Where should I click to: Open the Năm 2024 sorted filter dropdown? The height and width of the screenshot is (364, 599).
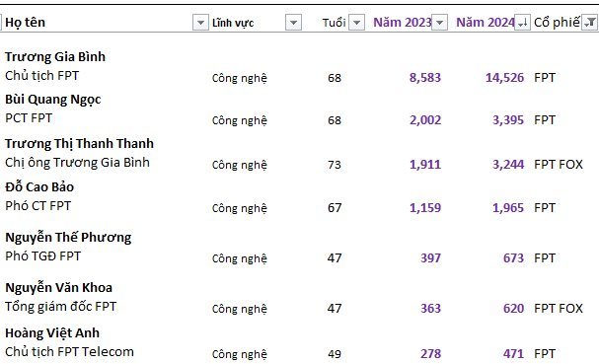coord(522,23)
